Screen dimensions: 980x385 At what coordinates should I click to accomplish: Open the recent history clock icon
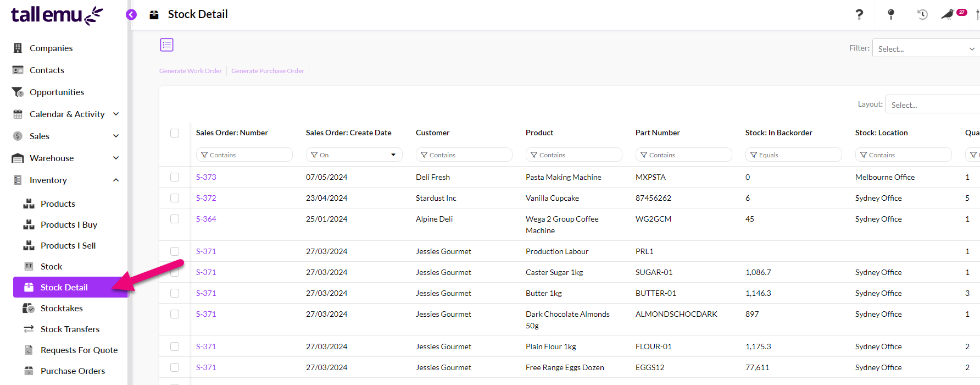[922, 14]
